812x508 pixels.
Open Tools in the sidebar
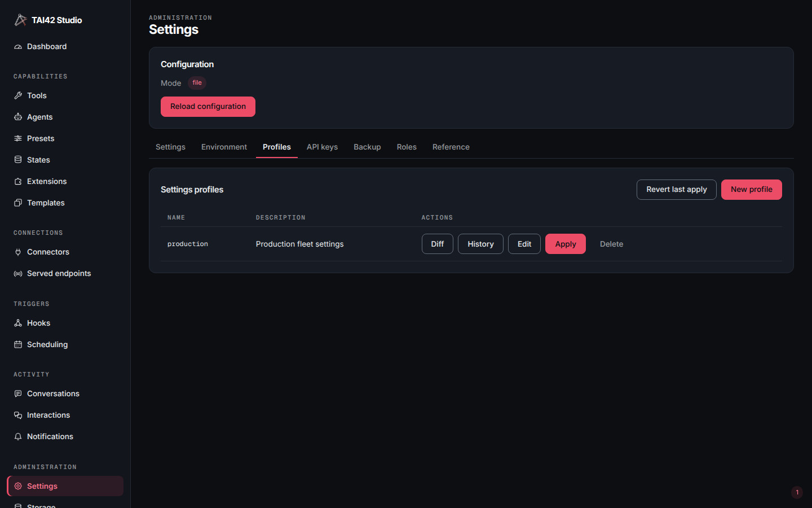click(65, 96)
